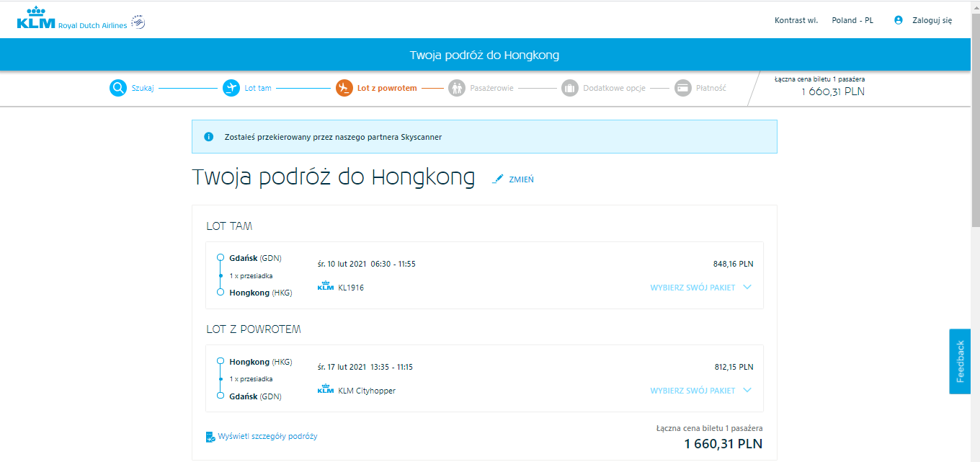Screen dimensions: 980x462
Task: Expand chevron for outbound flight package
Action: (x=747, y=287)
